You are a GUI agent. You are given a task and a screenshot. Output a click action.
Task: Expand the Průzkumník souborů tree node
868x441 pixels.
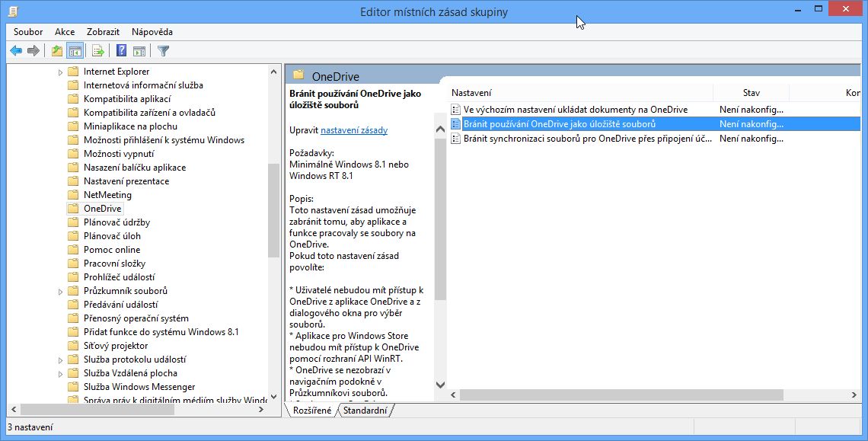[x=60, y=292]
